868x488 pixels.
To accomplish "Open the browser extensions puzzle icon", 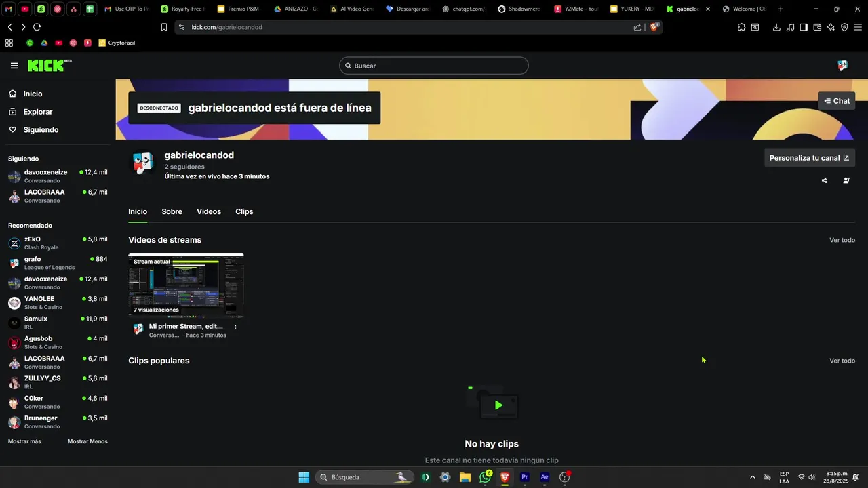I will pos(741,27).
